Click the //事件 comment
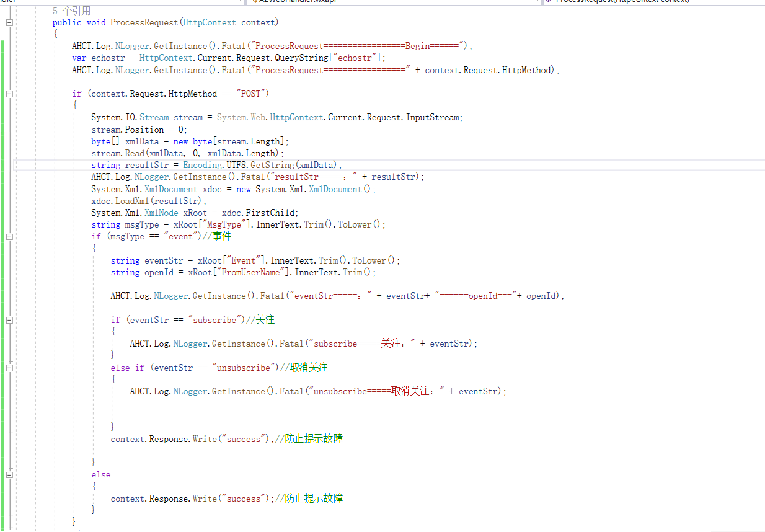Image resolution: width=765 pixels, height=532 pixels. pos(217,236)
